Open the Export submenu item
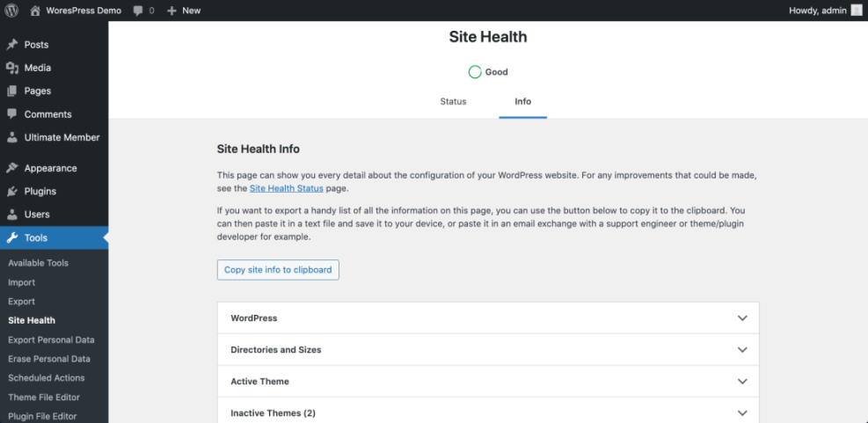868x423 pixels. pos(22,302)
